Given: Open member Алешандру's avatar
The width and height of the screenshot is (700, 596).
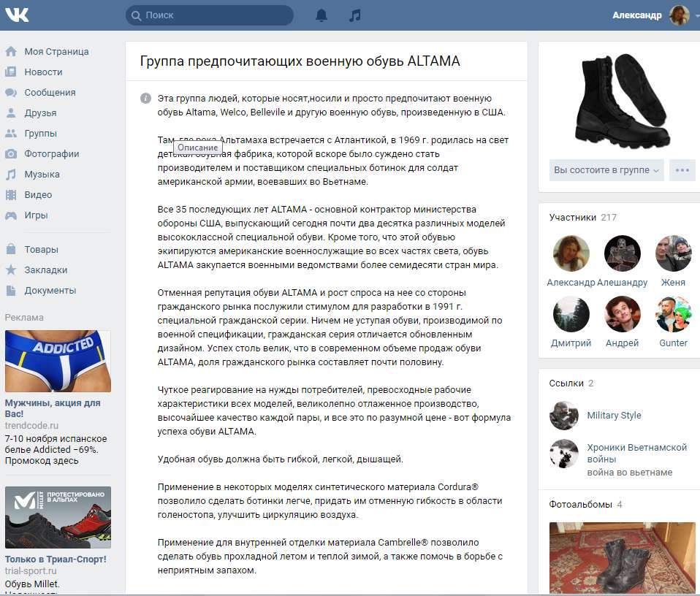Looking at the screenshot, I should [623, 253].
